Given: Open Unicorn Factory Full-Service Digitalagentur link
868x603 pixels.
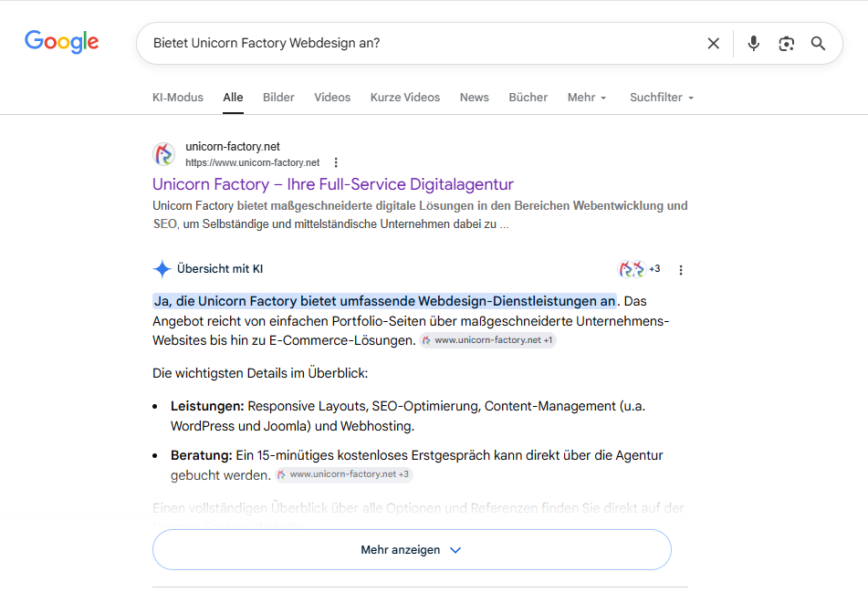Looking at the screenshot, I should pyautogui.click(x=333, y=184).
